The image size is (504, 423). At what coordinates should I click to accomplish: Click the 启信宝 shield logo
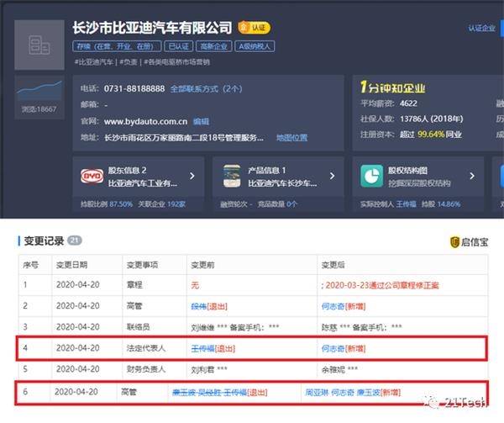(454, 242)
